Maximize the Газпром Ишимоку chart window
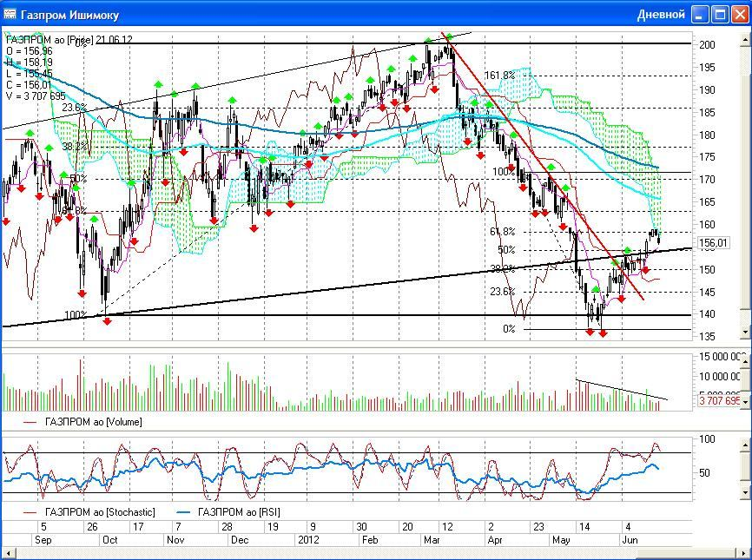 point(721,15)
